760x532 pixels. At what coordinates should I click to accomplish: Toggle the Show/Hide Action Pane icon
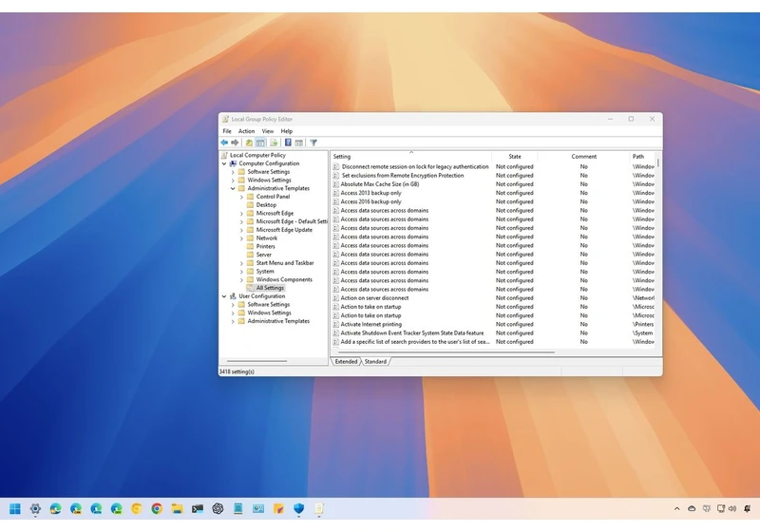pos(299,142)
